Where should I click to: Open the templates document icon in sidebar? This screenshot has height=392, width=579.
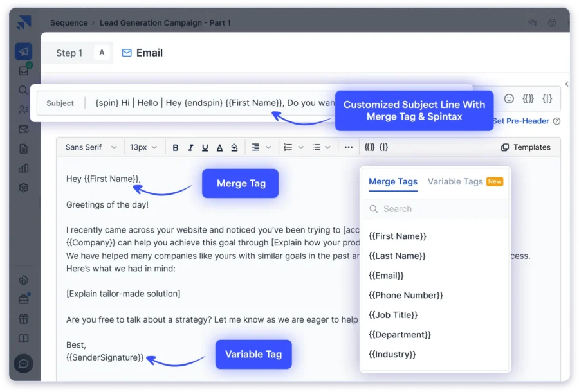pyautogui.click(x=23, y=149)
